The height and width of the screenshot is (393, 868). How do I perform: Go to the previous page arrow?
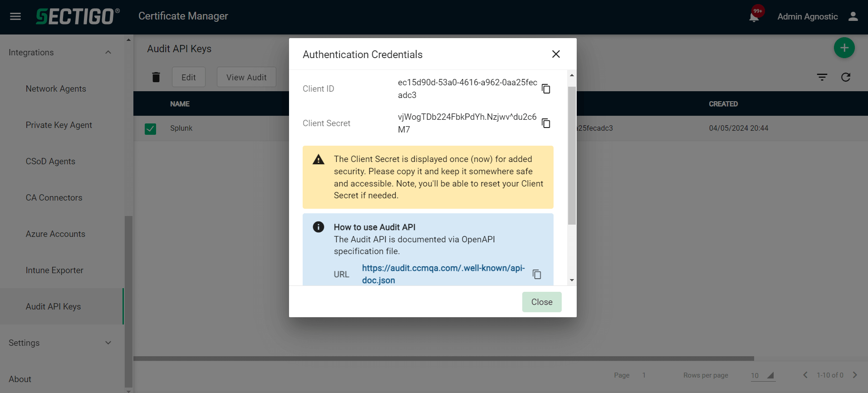tap(805, 375)
